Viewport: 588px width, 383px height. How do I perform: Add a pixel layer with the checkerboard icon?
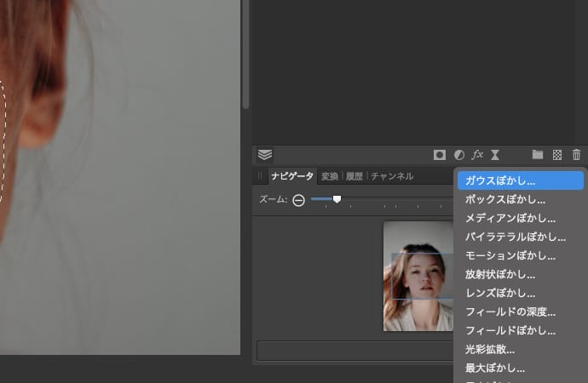point(557,155)
